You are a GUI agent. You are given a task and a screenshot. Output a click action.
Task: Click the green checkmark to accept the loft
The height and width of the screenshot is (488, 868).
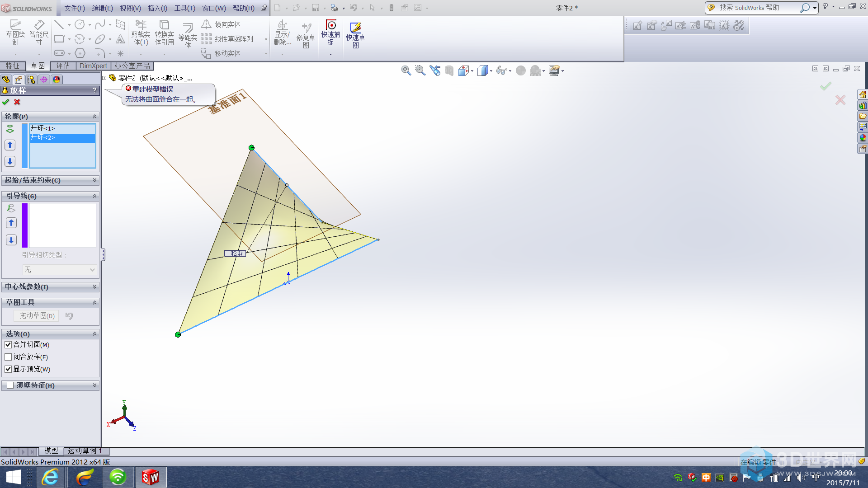5,102
